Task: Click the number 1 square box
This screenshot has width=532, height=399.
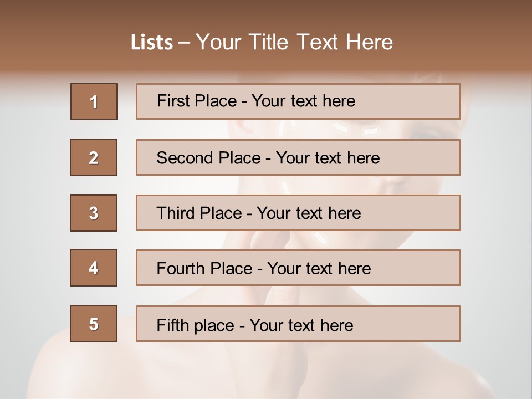Action: [x=94, y=101]
